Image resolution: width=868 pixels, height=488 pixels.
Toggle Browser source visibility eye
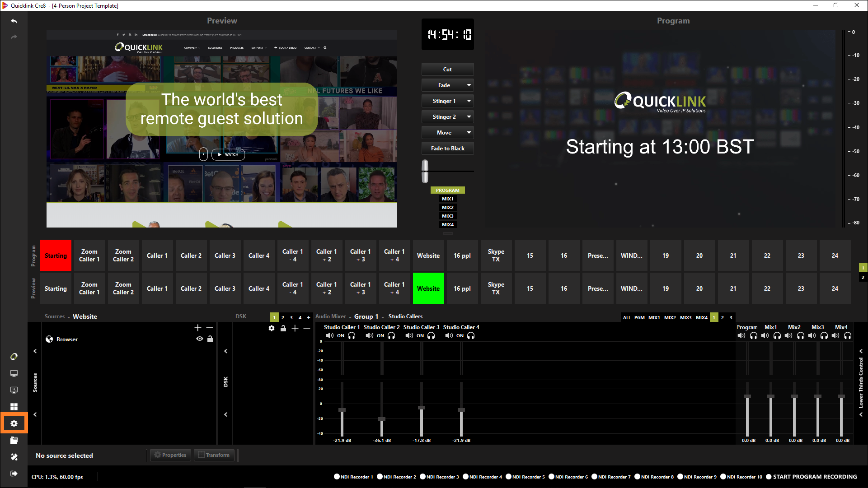tap(199, 339)
